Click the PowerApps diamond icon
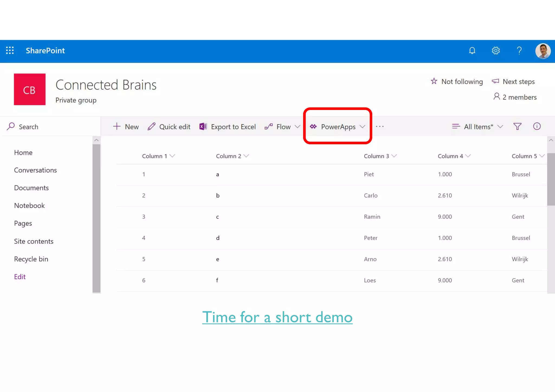The image size is (555, 392). click(313, 126)
